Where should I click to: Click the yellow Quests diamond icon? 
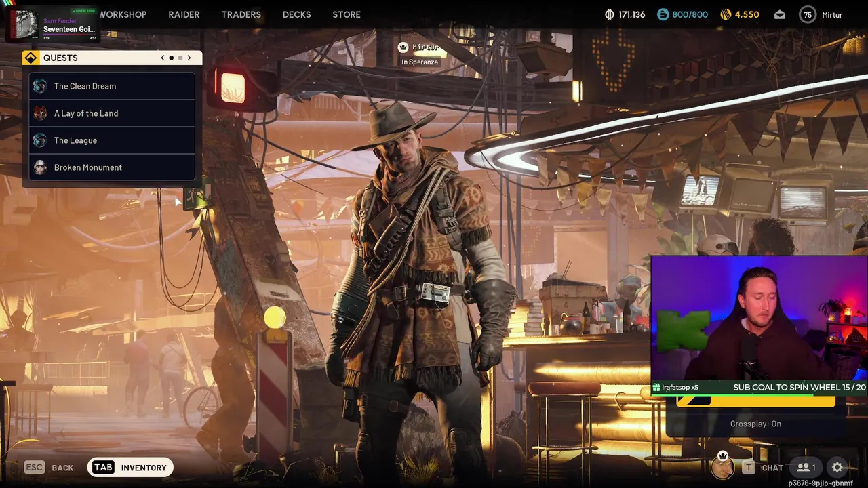coord(31,58)
